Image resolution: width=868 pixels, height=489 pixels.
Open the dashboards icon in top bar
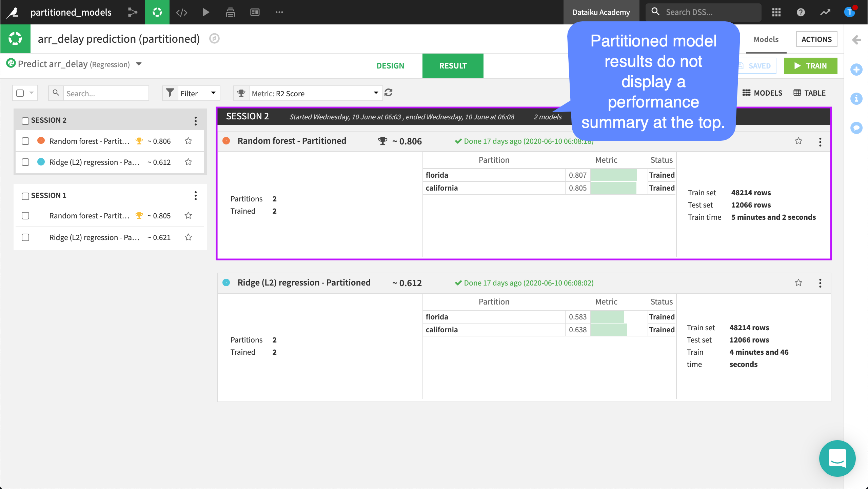pyautogui.click(x=255, y=12)
